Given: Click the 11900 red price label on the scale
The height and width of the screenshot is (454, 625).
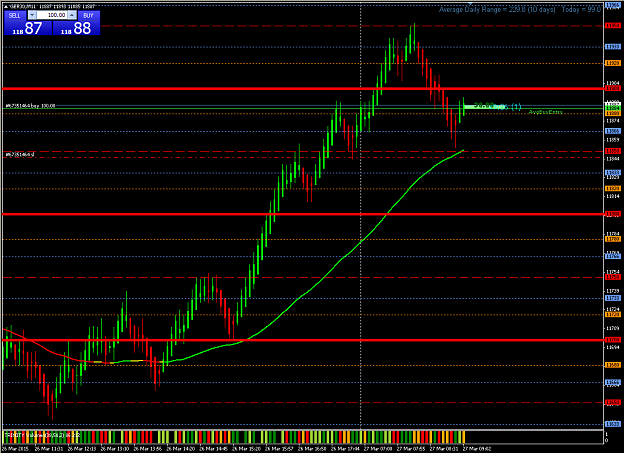Looking at the screenshot, I should pyautogui.click(x=613, y=88).
